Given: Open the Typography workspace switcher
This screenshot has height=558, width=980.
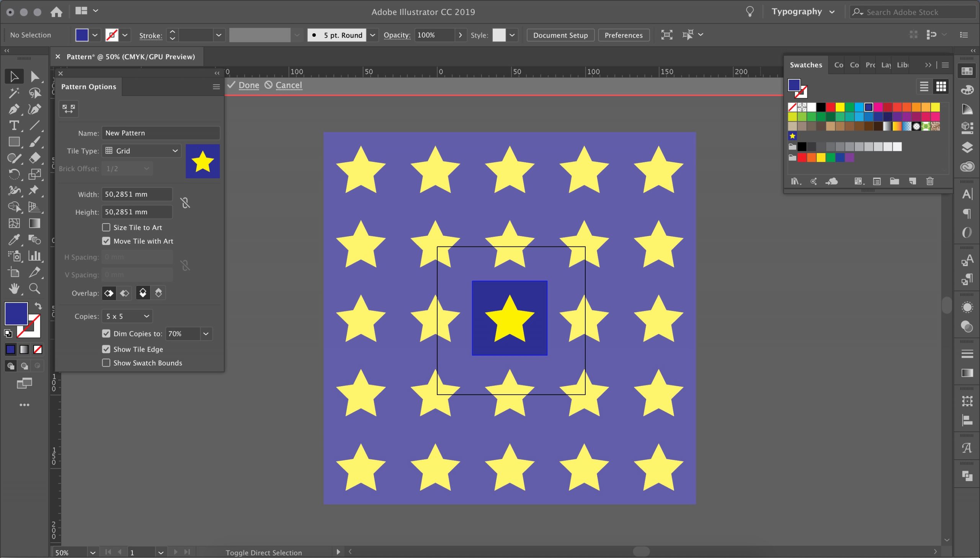Looking at the screenshot, I should (x=802, y=11).
